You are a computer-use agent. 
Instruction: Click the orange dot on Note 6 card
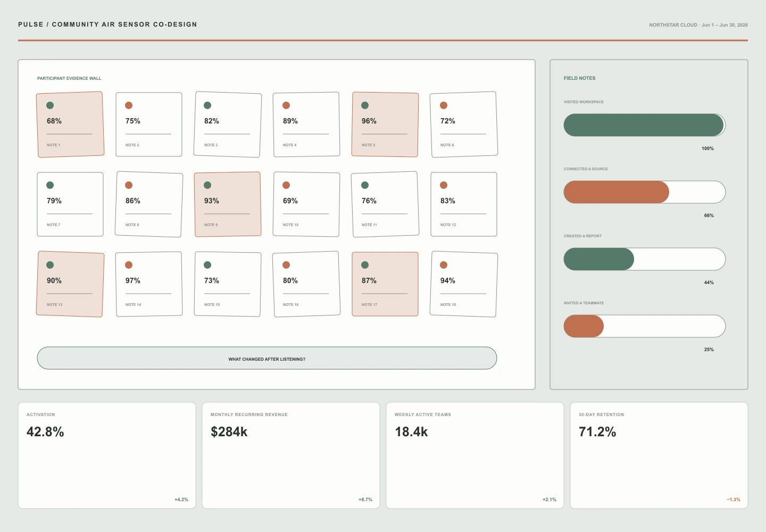pos(444,105)
